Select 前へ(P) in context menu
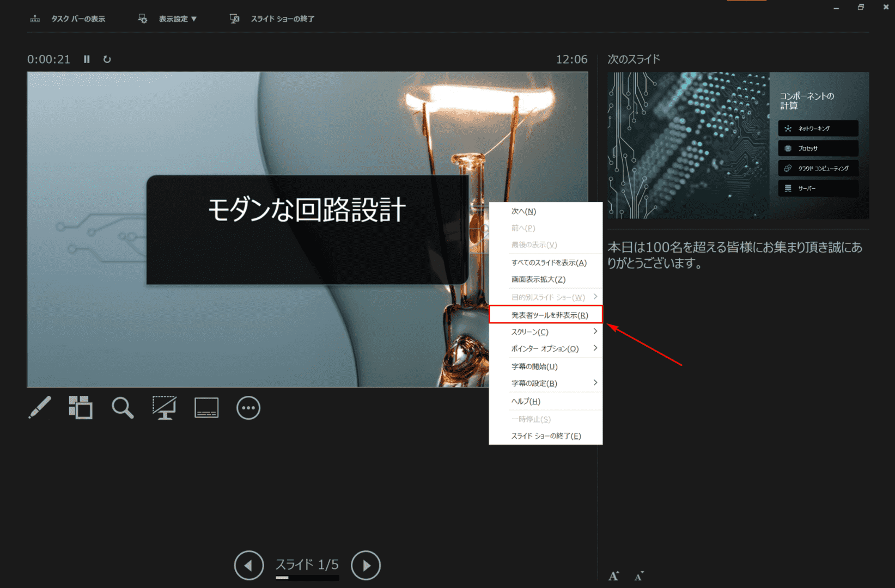 tap(546, 228)
